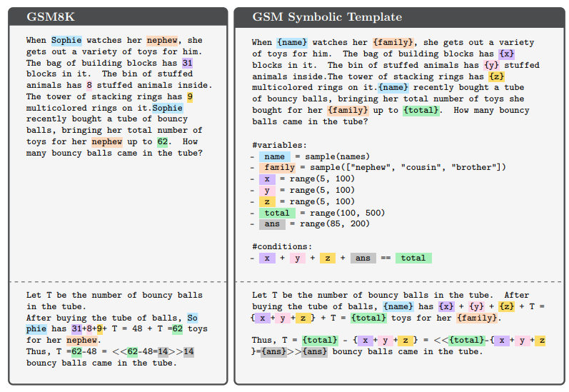Click "{y}" before "stuffed animals inside" in template
Image resolution: width=569 pixels, height=392 pixels.
point(491,66)
